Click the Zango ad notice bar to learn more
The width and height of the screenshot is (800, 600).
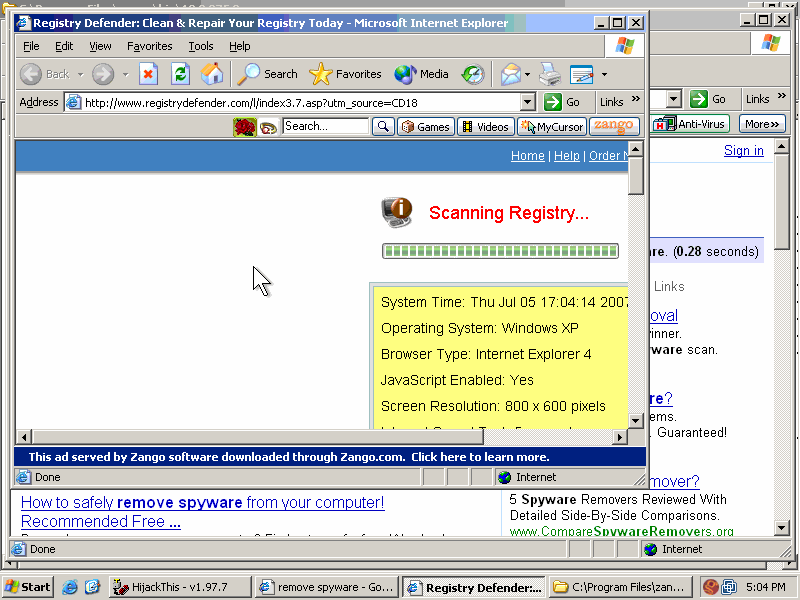click(x=330, y=457)
